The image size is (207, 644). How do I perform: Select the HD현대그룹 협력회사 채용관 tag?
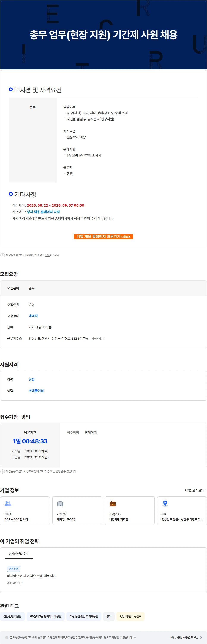tap(45, 617)
